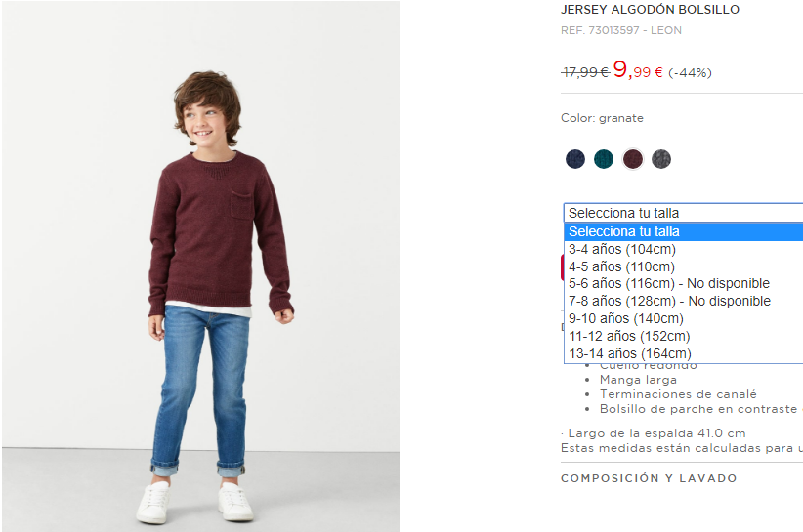The height and width of the screenshot is (532, 803).
Task: Choose size 11-12 años (152cm)
Action: click(x=683, y=336)
